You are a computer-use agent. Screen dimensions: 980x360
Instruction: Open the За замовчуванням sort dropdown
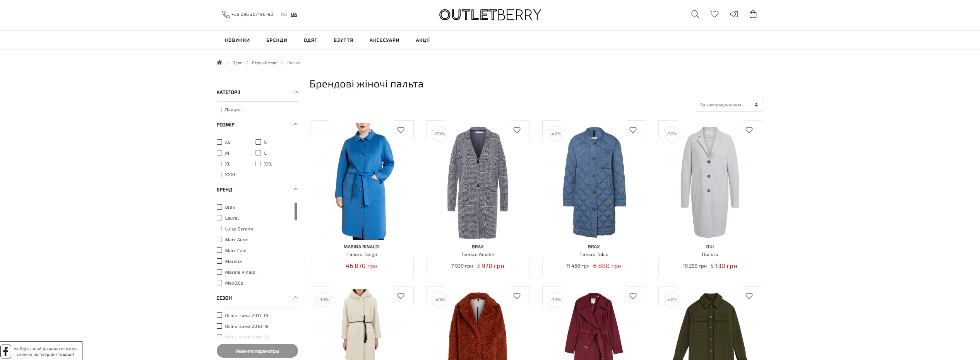pyautogui.click(x=729, y=105)
